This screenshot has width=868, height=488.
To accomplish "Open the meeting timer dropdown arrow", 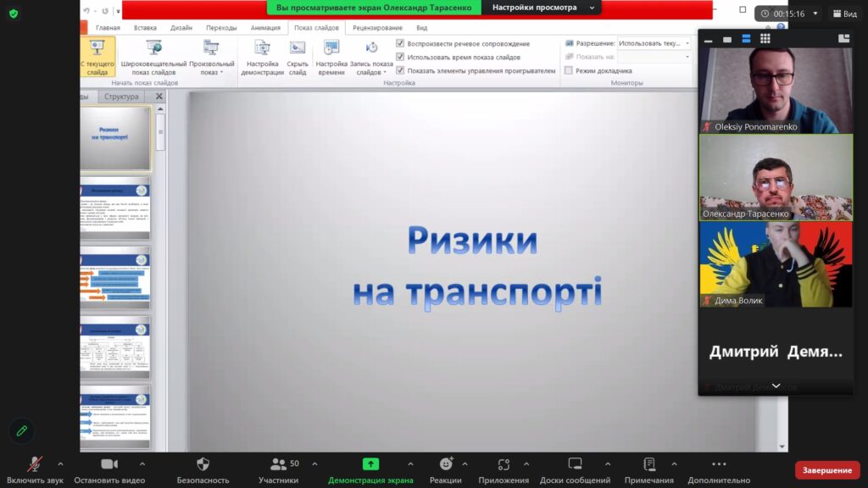I will coord(815,14).
